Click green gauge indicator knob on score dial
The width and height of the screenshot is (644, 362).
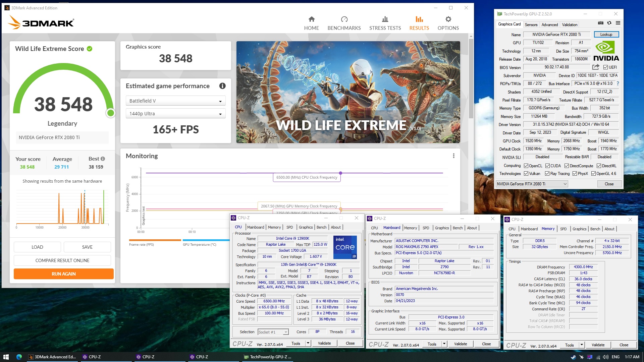click(x=110, y=113)
